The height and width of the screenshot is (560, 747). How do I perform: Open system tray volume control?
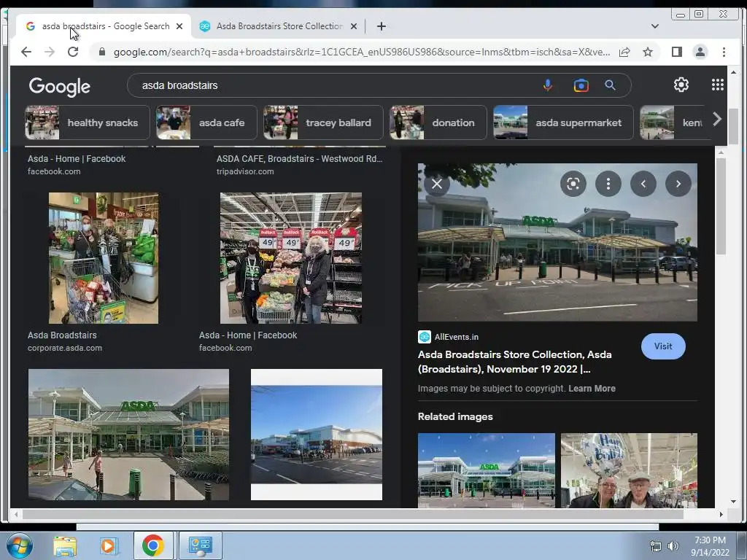point(673,546)
